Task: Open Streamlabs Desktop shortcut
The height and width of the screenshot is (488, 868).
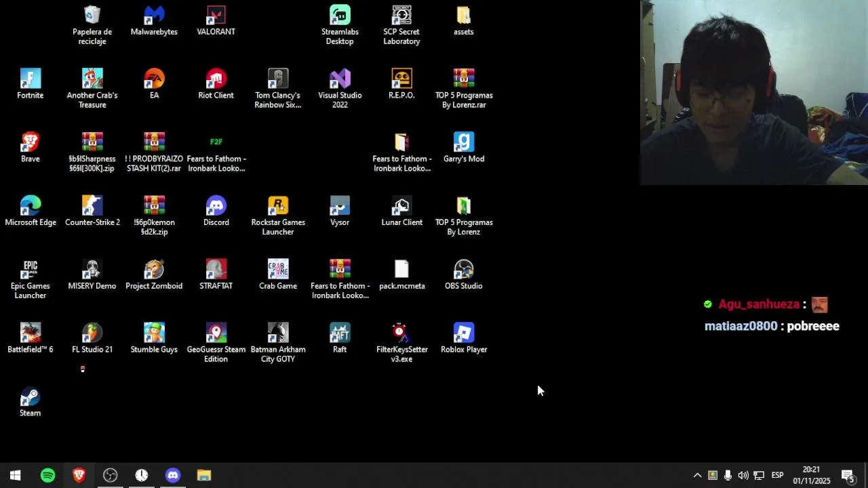Action: pyautogui.click(x=340, y=25)
